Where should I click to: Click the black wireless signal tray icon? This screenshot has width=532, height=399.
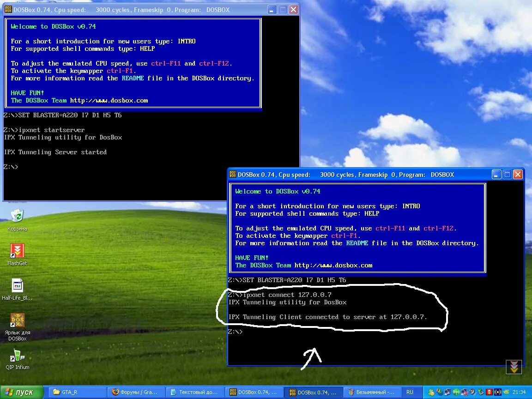tap(498, 392)
